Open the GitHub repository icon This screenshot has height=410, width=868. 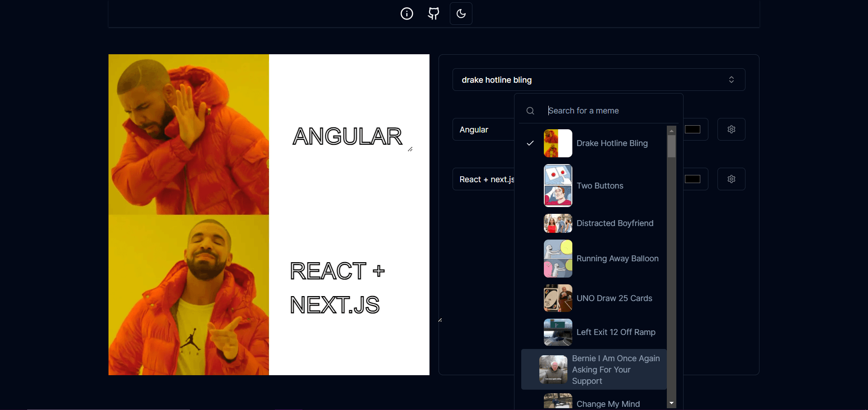pyautogui.click(x=434, y=14)
